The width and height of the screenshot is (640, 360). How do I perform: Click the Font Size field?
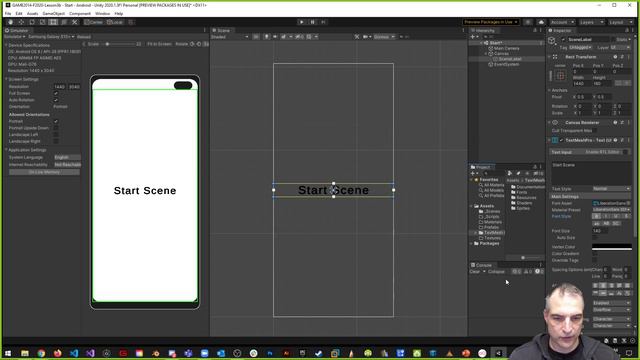600,231
